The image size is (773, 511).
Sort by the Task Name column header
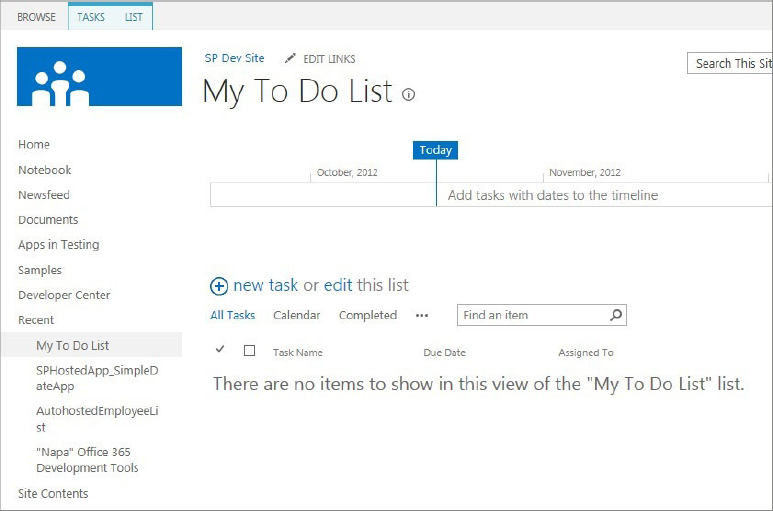pos(298,352)
